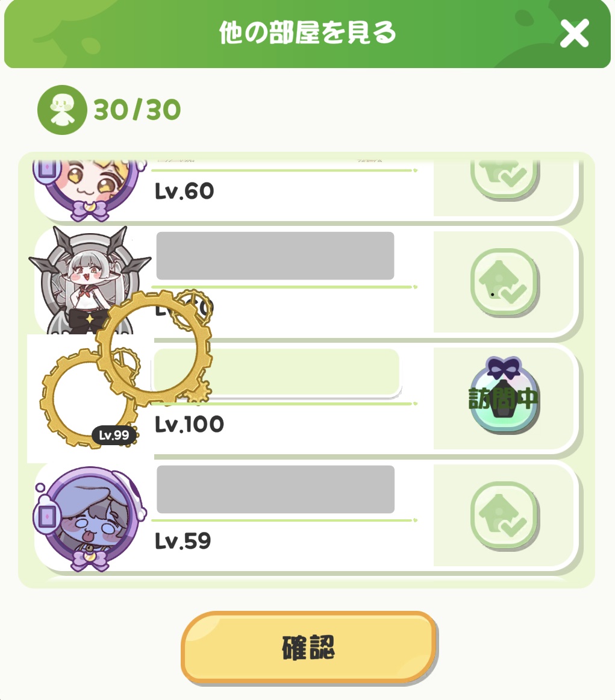The height and width of the screenshot is (700, 615).
Task: Select the gray name bar above Lv.59
Action: coord(275,489)
